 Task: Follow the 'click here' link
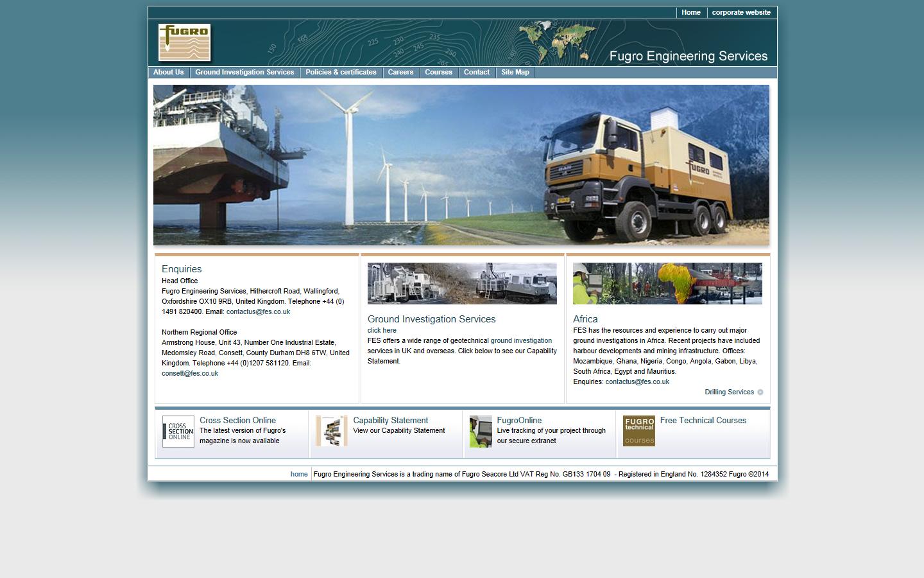[x=382, y=331]
